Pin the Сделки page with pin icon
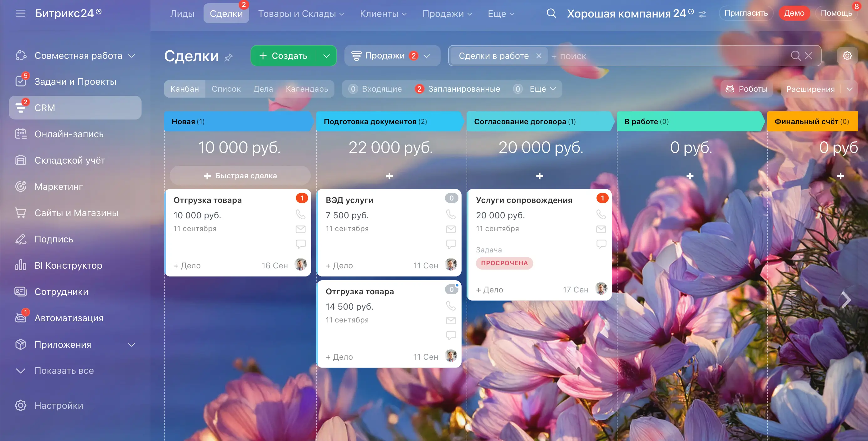The height and width of the screenshot is (441, 868). pyautogui.click(x=229, y=57)
